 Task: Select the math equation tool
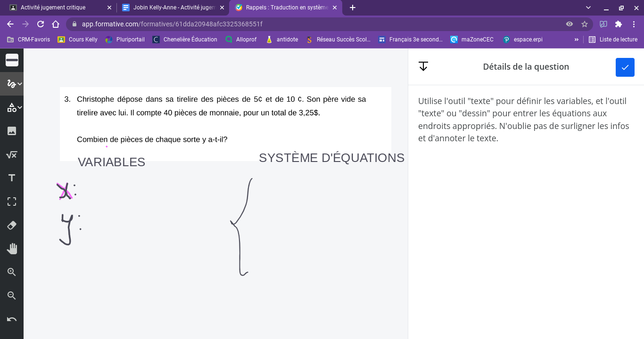coord(12,154)
